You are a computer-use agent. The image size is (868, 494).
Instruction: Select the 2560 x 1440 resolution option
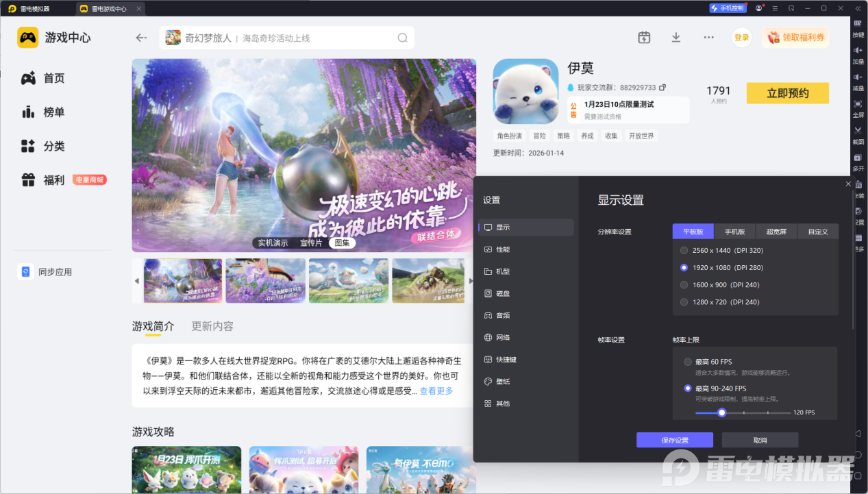tap(684, 251)
